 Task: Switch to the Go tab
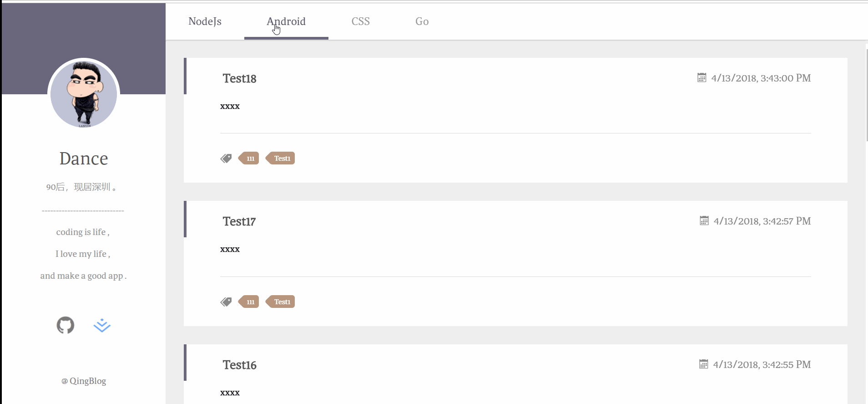coord(422,21)
